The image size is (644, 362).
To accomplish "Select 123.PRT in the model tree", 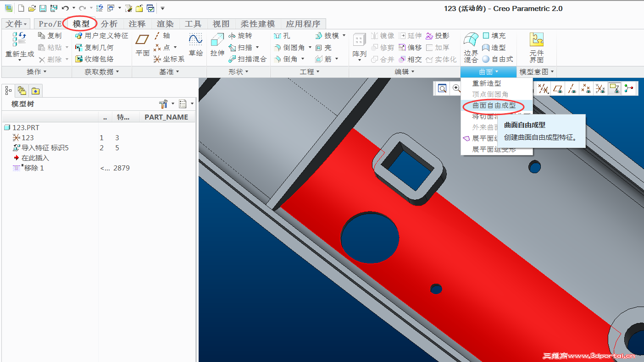I will pos(22,128).
